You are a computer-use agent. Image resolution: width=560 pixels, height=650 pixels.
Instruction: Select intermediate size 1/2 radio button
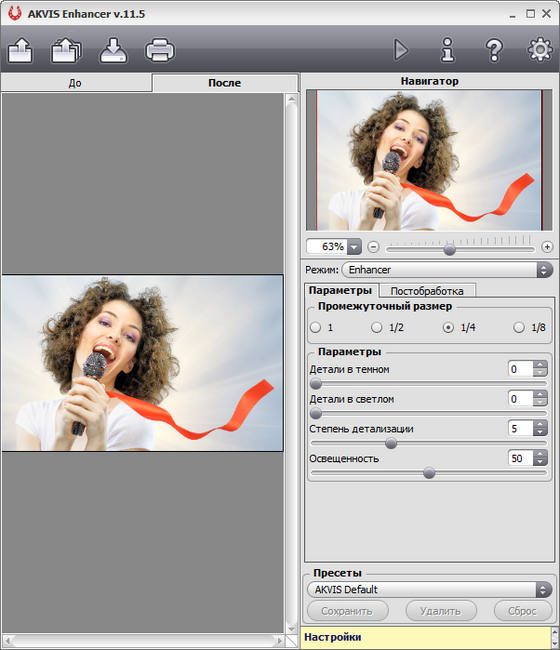376,327
